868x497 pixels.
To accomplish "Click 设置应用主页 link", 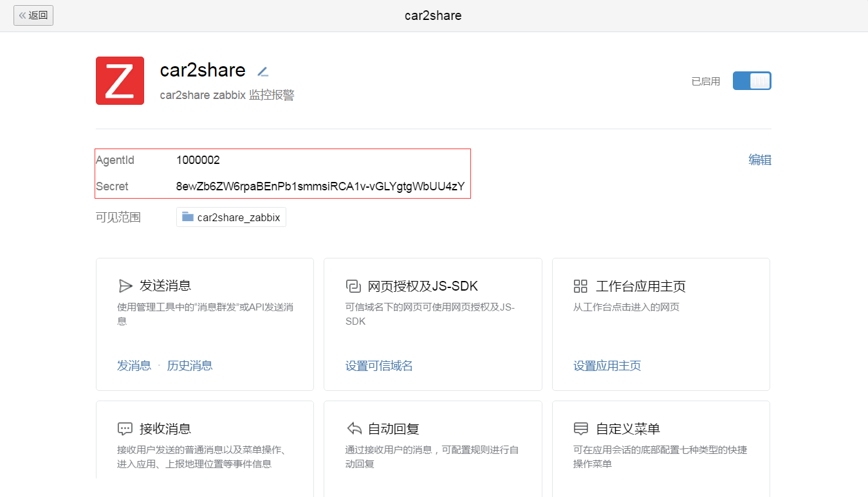I will pos(607,366).
